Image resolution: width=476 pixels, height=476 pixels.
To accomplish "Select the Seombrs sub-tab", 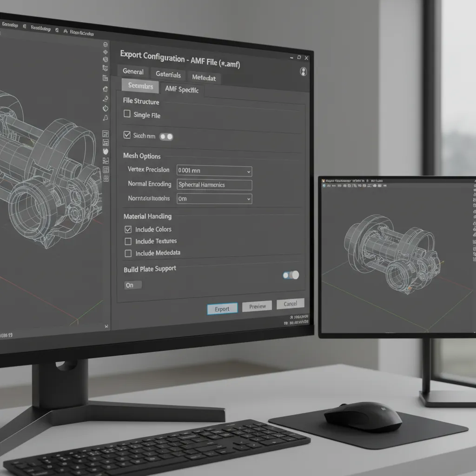I will point(140,86).
